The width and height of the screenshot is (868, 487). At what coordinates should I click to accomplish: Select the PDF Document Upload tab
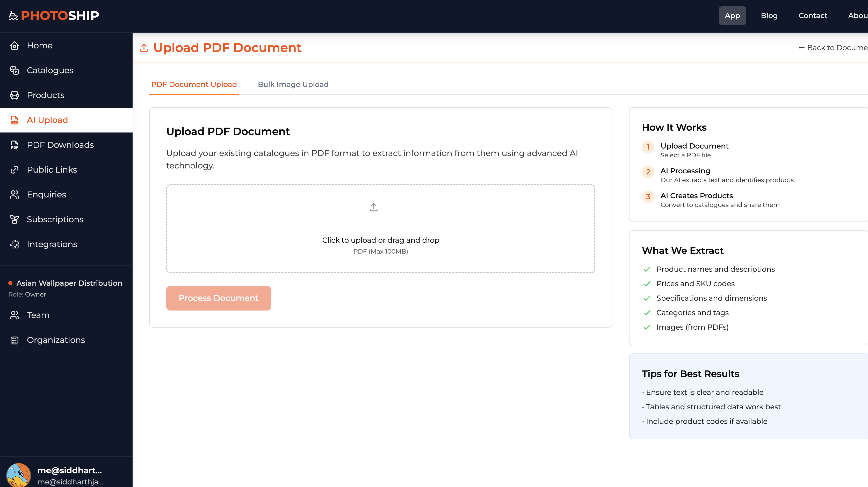(x=194, y=84)
